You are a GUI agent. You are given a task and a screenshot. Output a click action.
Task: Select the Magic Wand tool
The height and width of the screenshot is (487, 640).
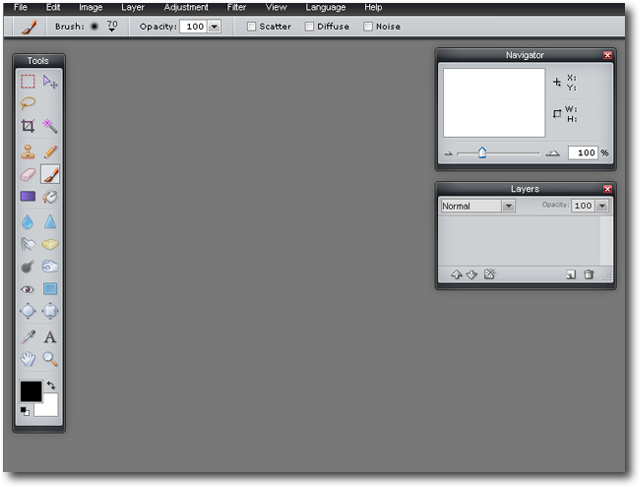click(x=50, y=126)
